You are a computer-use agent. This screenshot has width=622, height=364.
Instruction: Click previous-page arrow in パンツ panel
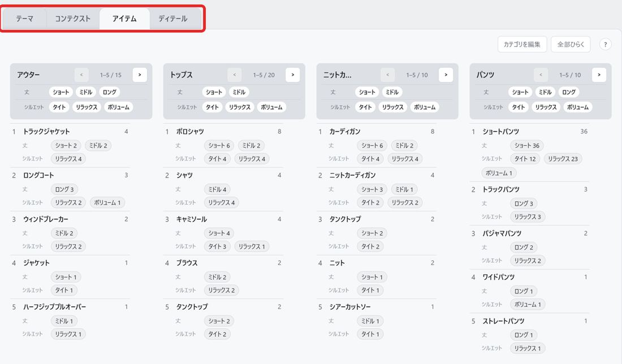point(541,75)
